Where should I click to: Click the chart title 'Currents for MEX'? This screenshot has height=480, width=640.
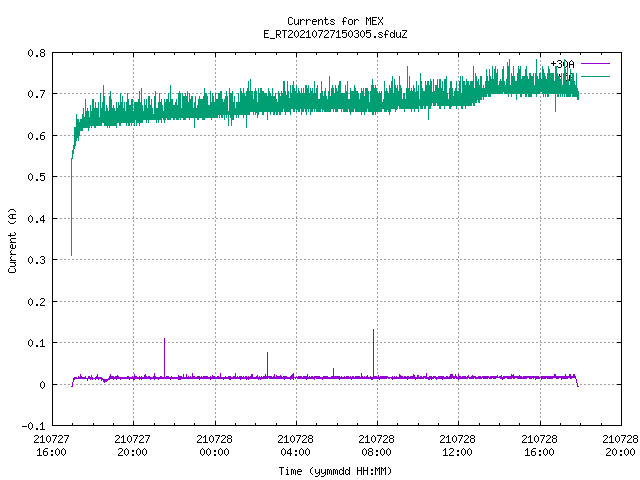pos(335,21)
